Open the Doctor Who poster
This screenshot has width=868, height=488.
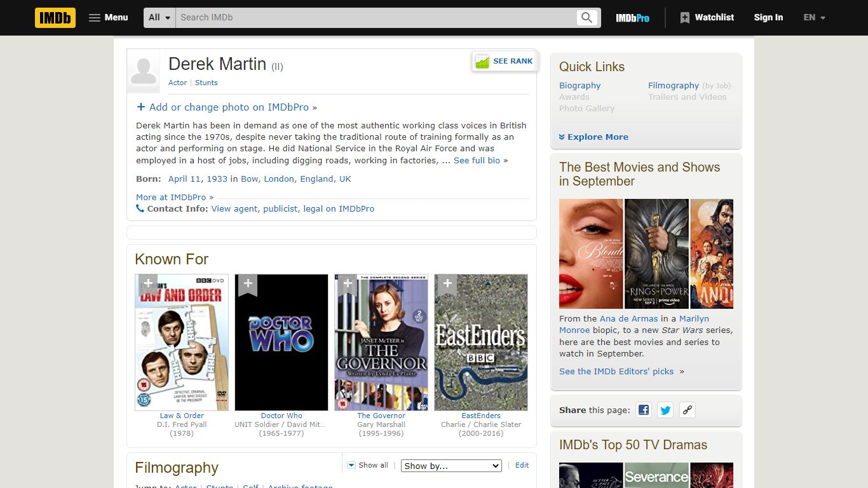click(281, 342)
